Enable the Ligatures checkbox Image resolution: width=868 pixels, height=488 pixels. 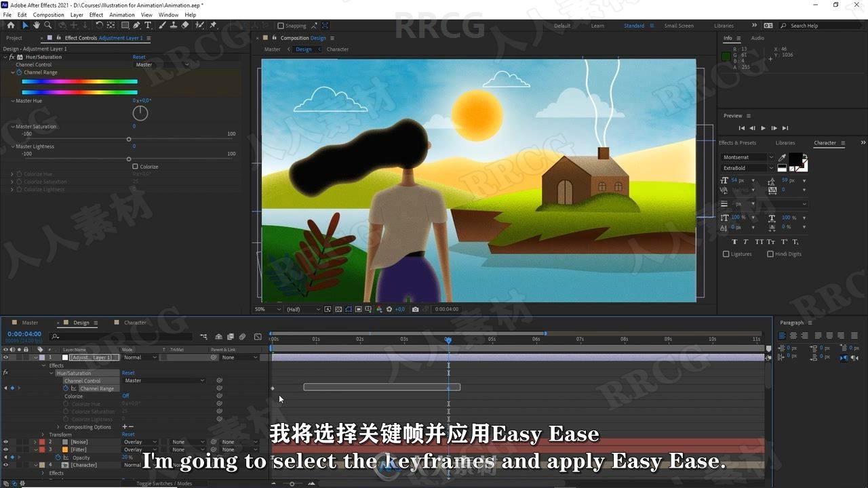(x=726, y=254)
